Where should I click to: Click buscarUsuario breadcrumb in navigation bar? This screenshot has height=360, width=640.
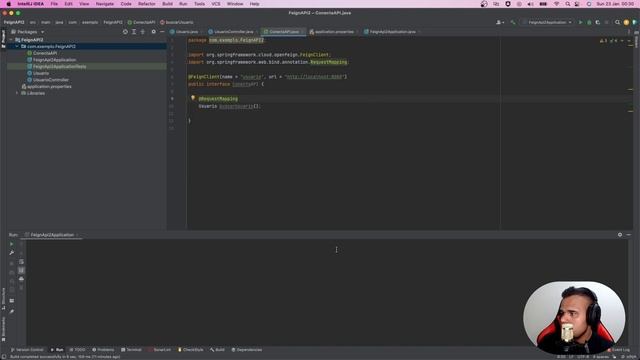coord(177,22)
